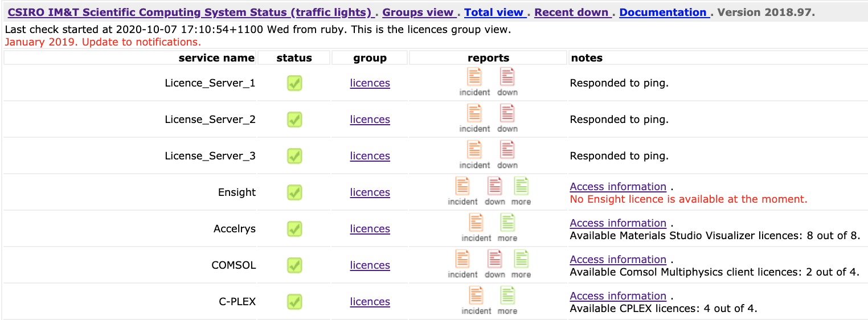
Task: Click 'Available CPLEX licences: 4 out of 4'
Action: click(x=664, y=309)
